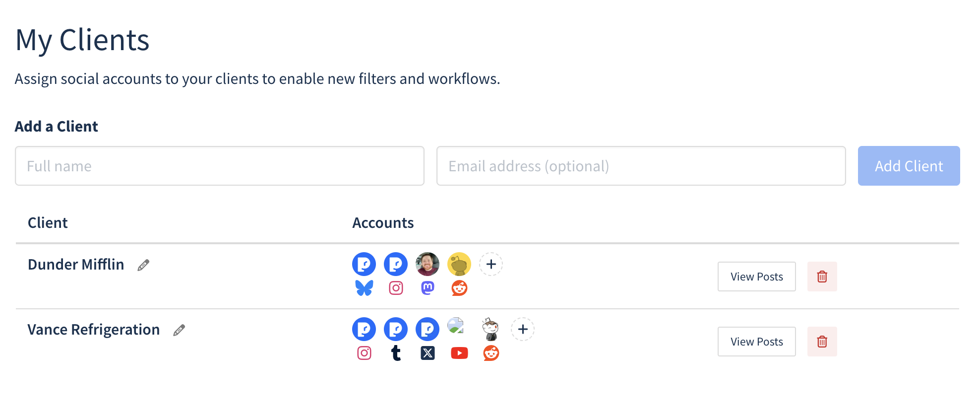The width and height of the screenshot is (980, 420).
Task: Select Dunder Mifflin's Mastodon profile photo account
Action: coord(428,264)
